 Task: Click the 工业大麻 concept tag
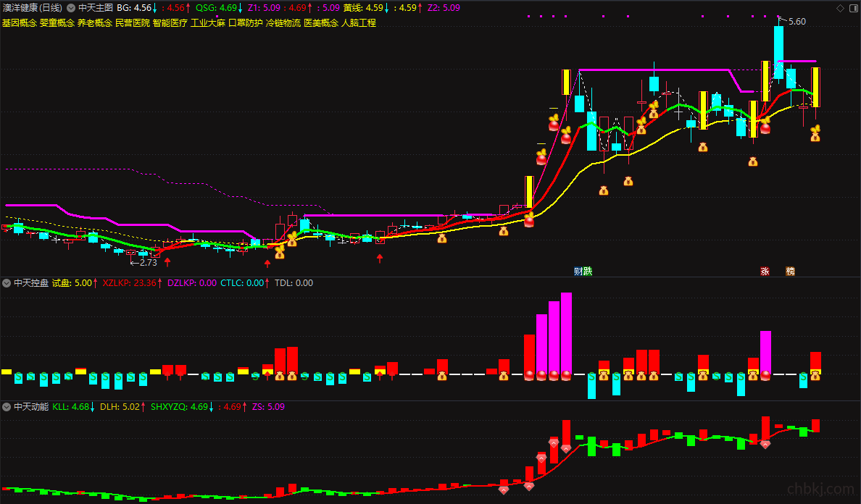pyautogui.click(x=207, y=23)
